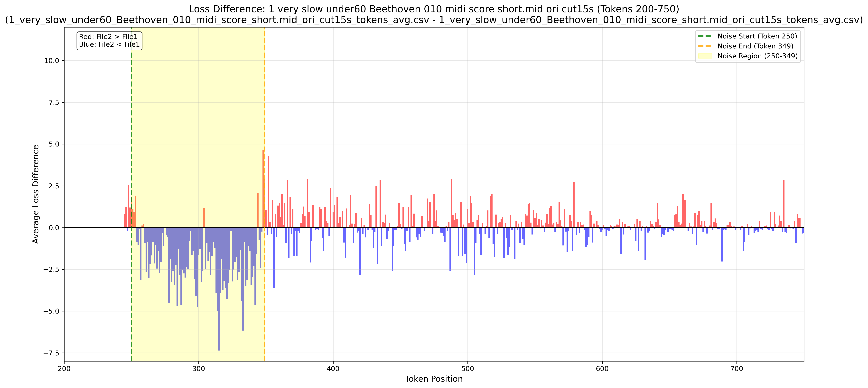The height and width of the screenshot is (388, 868).
Task: Click the y-axis tick label 0.0
Action: [54, 228]
